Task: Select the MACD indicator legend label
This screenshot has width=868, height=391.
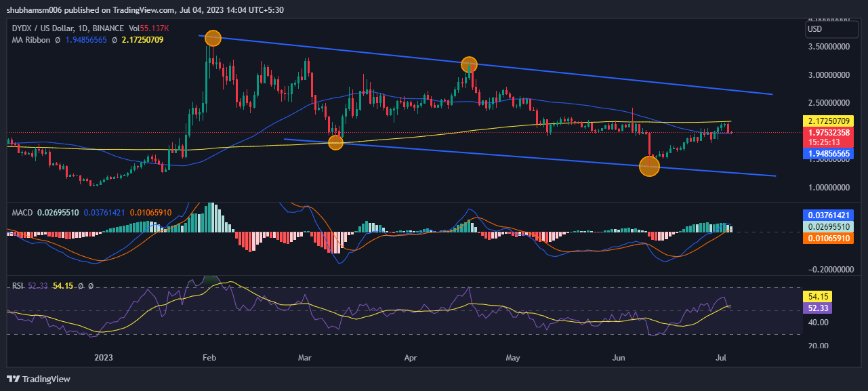Action: click(x=23, y=213)
